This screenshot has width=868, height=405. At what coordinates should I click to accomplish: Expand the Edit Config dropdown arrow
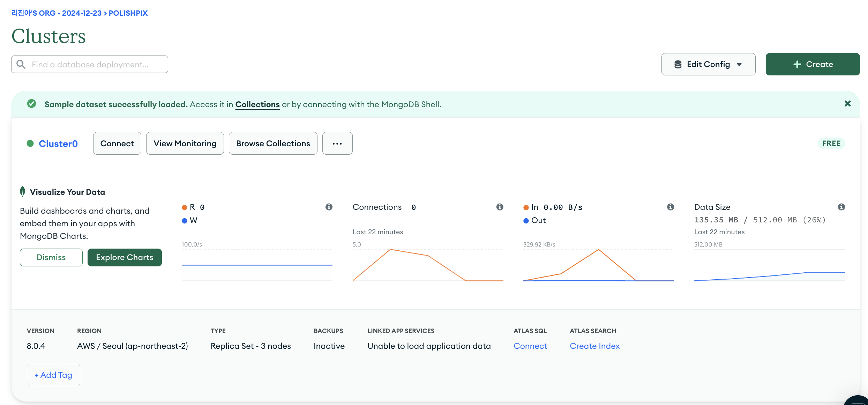coord(739,65)
